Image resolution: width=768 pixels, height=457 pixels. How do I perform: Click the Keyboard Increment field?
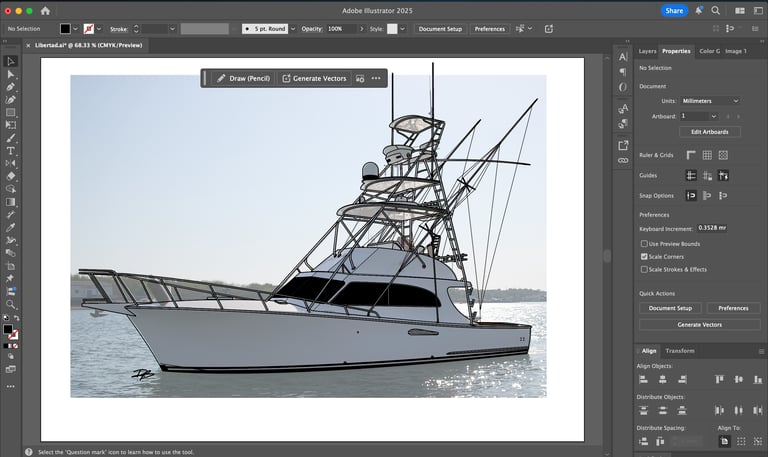coord(712,228)
